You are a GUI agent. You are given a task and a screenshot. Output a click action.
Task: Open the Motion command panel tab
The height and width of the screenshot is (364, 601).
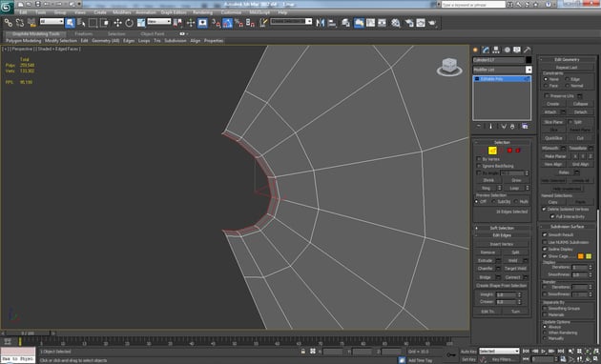507,50
